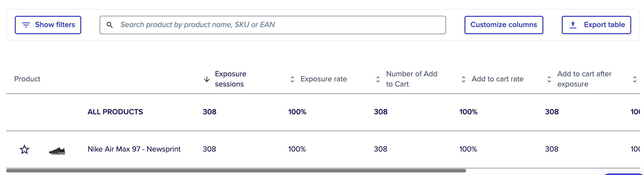Click the Exposure sessions descending arrow

(x=207, y=79)
